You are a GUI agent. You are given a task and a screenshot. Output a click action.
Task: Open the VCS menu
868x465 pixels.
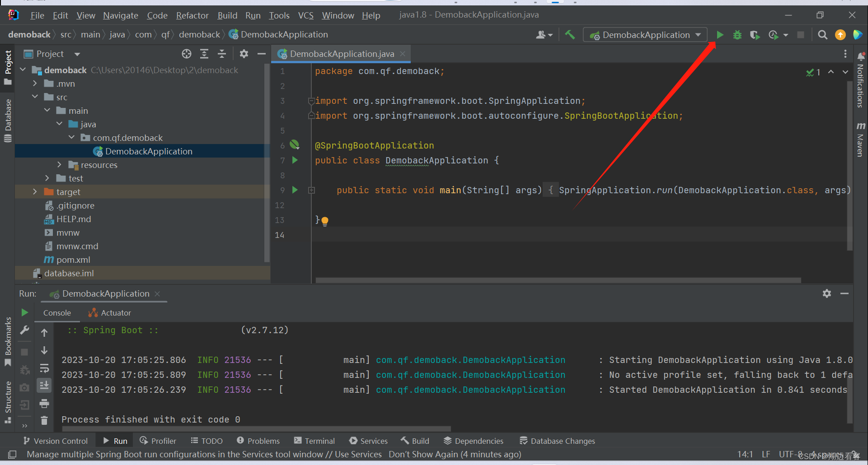(305, 15)
